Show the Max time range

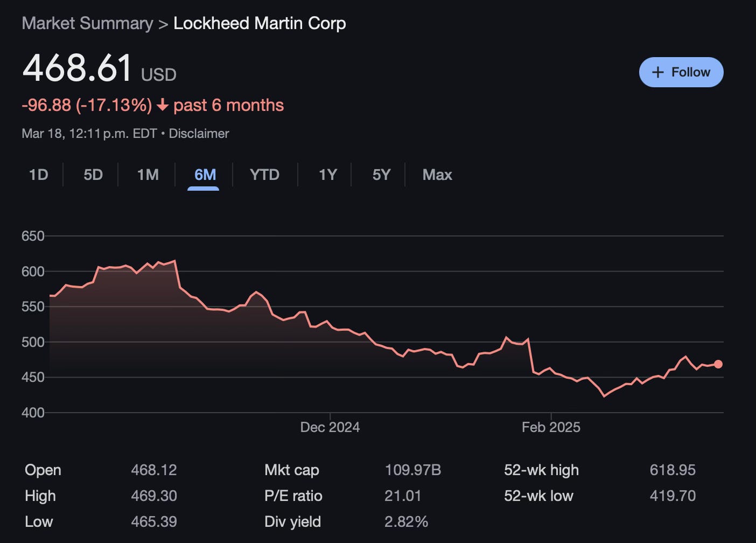point(437,175)
